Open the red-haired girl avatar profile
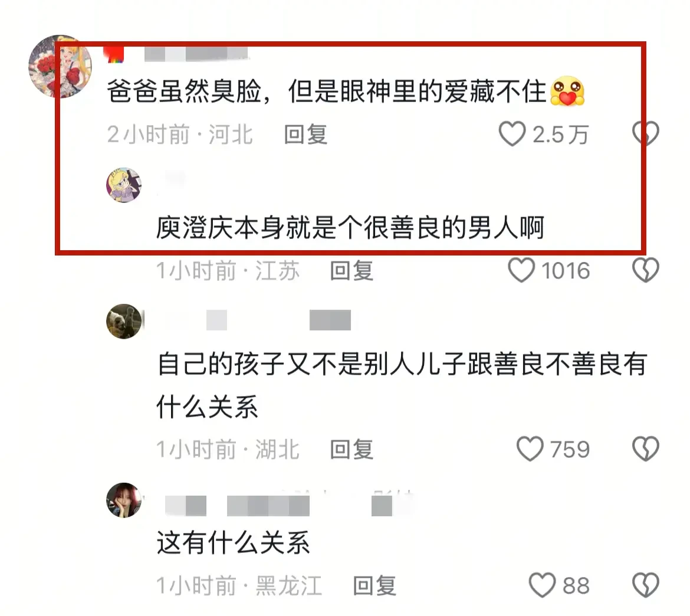 [124, 500]
